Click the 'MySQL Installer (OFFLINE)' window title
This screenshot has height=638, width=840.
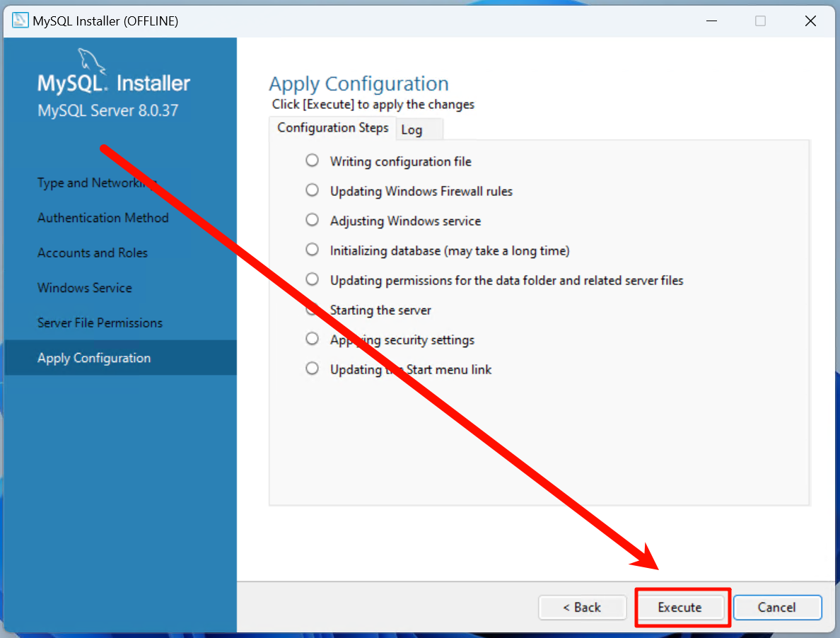tap(105, 21)
